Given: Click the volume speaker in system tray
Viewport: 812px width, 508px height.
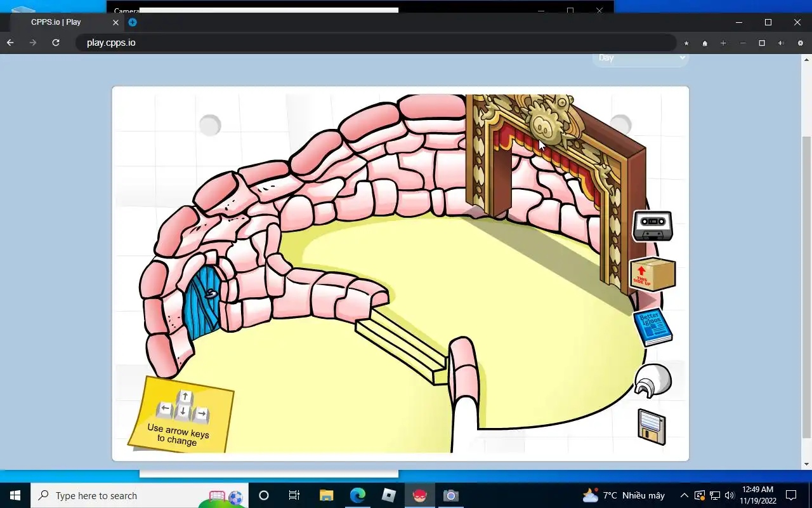Looking at the screenshot, I should coord(730,495).
